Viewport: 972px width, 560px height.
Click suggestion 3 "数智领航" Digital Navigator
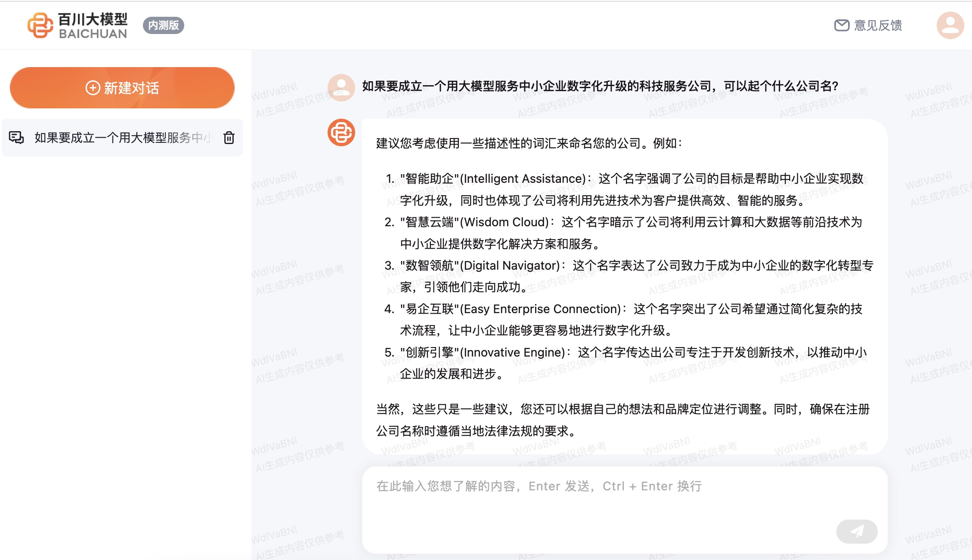point(480,265)
